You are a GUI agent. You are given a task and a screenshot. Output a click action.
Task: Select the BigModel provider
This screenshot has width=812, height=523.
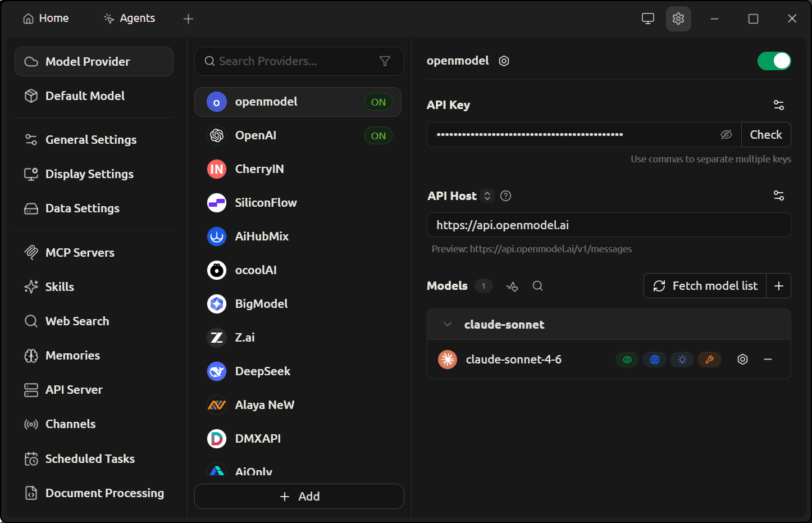[x=298, y=304]
